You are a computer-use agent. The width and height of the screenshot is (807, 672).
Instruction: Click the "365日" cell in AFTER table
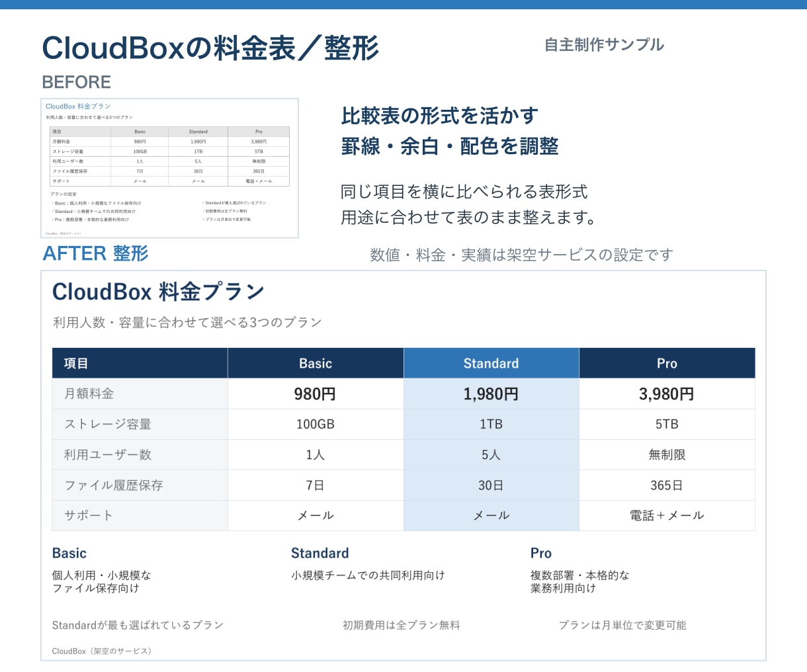click(667, 485)
